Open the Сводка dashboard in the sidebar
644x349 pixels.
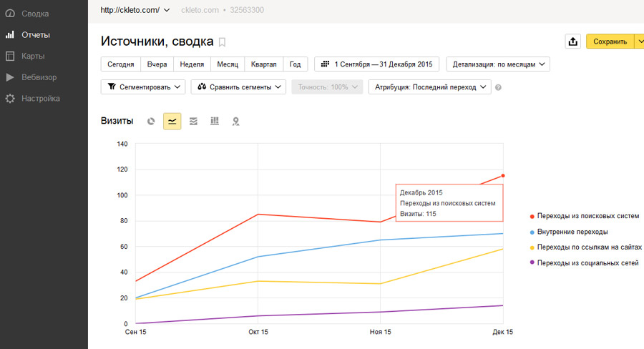pos(34,13)
